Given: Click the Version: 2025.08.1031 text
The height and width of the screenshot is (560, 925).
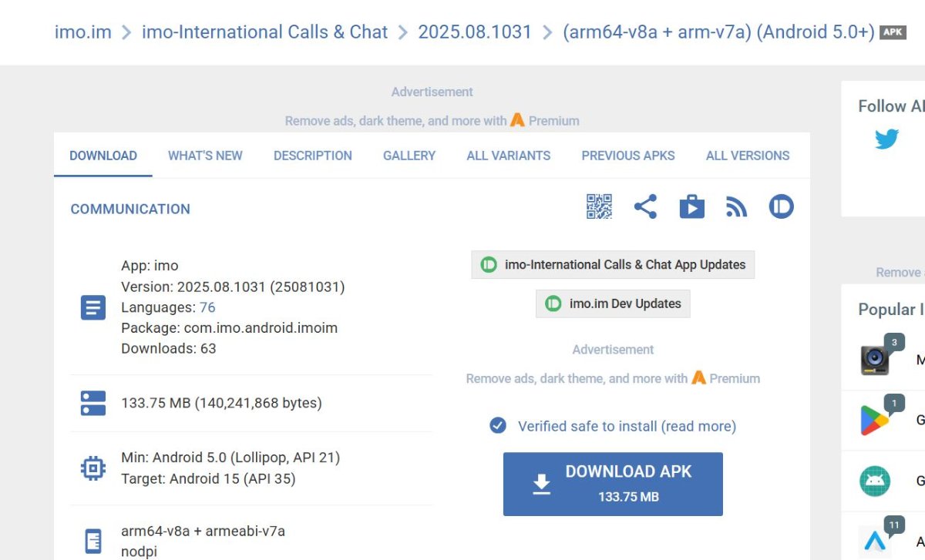Looking at the screenshot, I should (x=233, y=287).
